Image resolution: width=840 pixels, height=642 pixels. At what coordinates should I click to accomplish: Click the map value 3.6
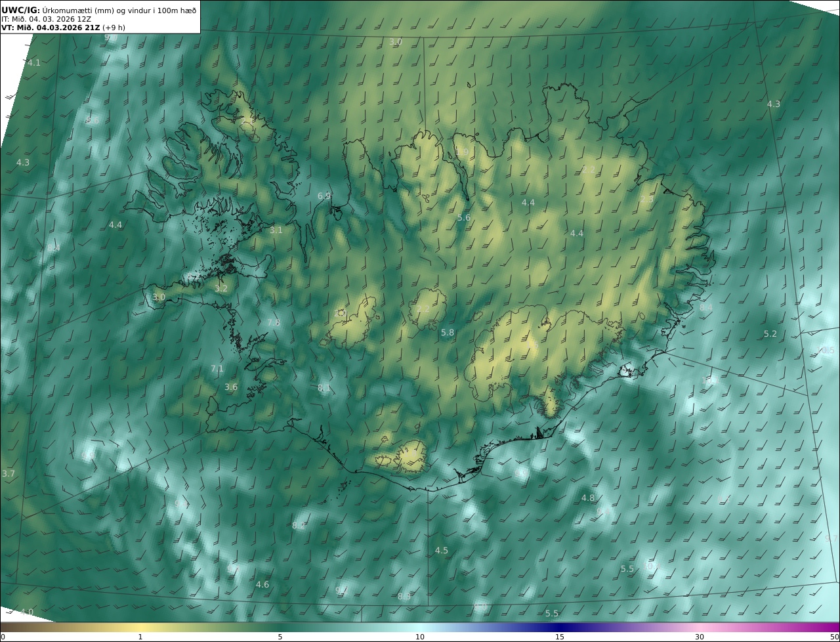[231, 387]
